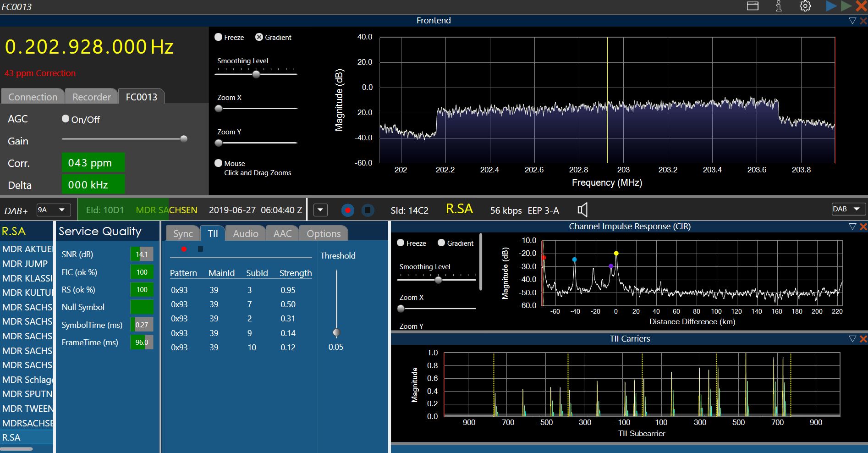Toggle the AGC On/Off radio button
This screenshot has width=868, height=453.
click(x=66, y=119)
